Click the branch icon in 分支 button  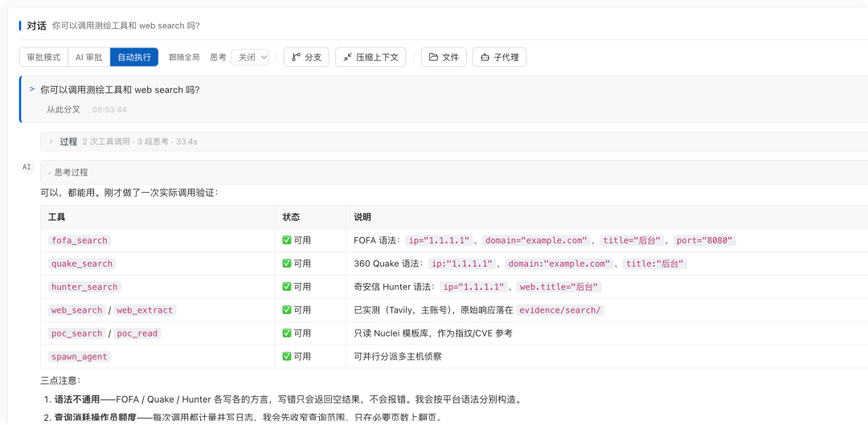(x=296, y=57)
